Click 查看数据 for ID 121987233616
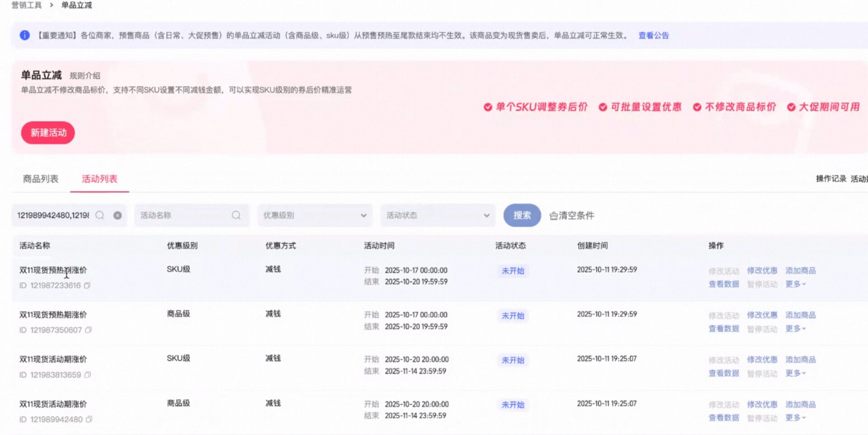Viewport: 868px width, 435px height. [x=724, y=284]
